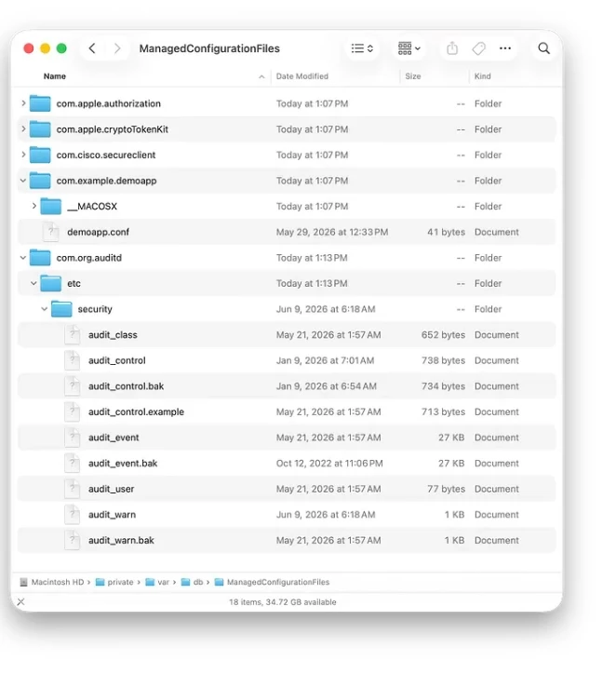Select the audit_class document icon
This screenshot has width=616, height=674.
pyautogui.click(x=73, y=334)
